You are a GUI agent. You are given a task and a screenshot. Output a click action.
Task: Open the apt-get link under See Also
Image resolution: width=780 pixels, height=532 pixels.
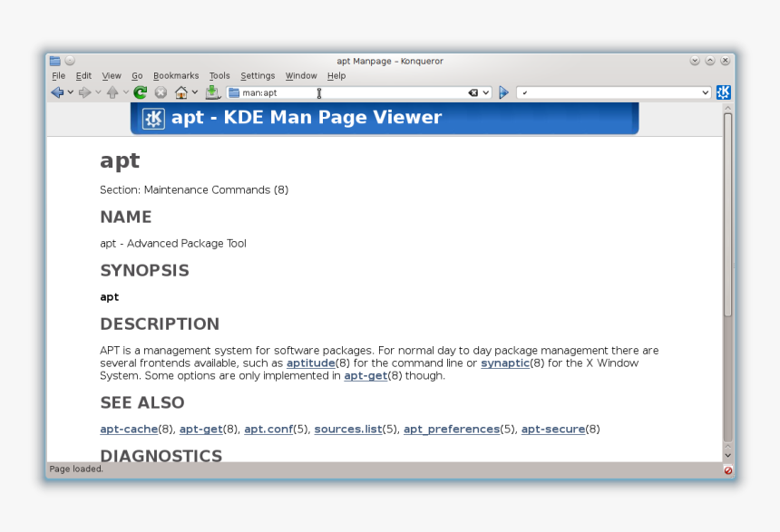(x=201, y=429)
